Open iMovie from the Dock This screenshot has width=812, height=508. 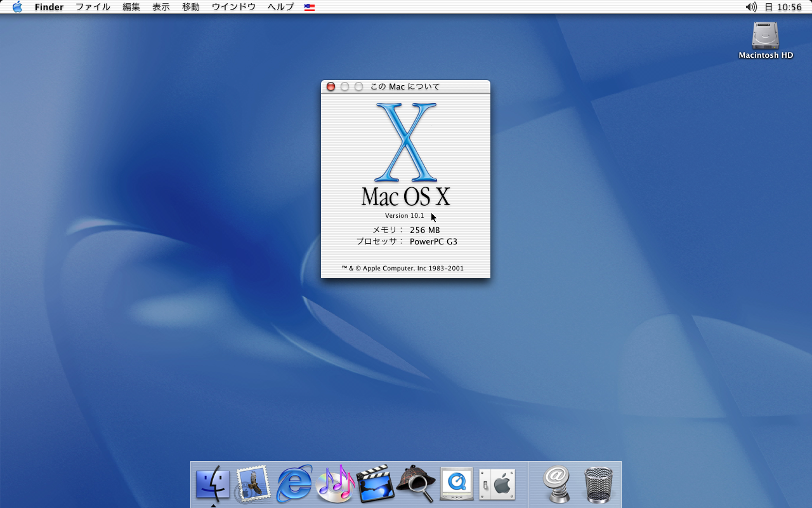[376, 485]
